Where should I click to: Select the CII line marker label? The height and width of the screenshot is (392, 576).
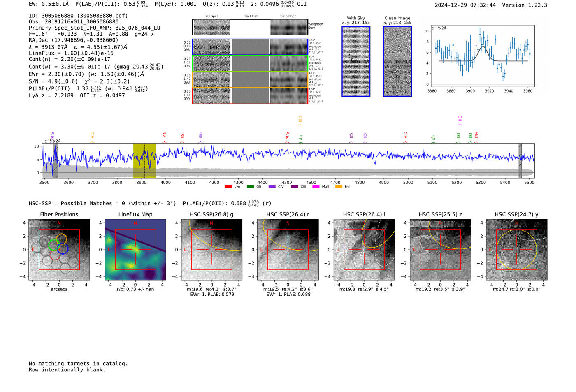pyautogui.click(x=351, y=138)
